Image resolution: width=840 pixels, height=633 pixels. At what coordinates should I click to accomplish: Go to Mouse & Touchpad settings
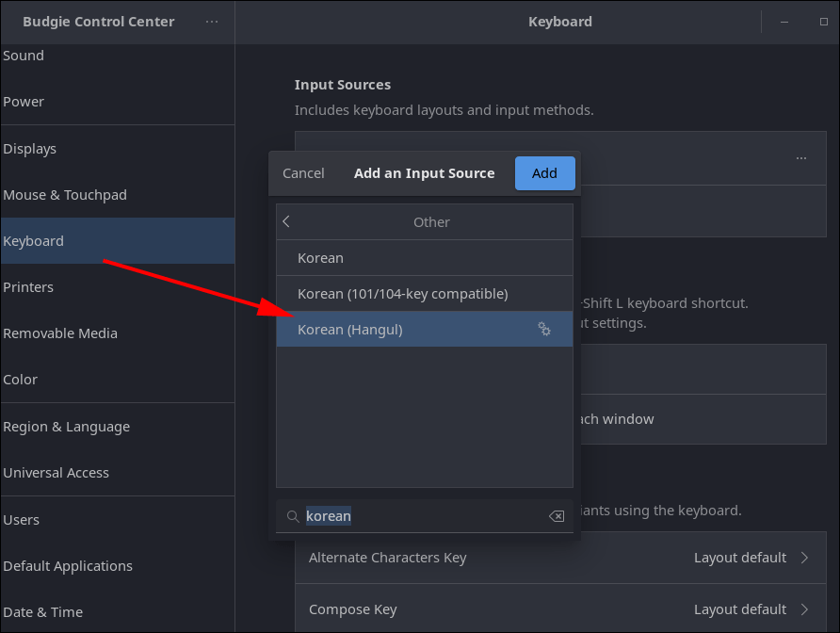[x=118, y=195]
